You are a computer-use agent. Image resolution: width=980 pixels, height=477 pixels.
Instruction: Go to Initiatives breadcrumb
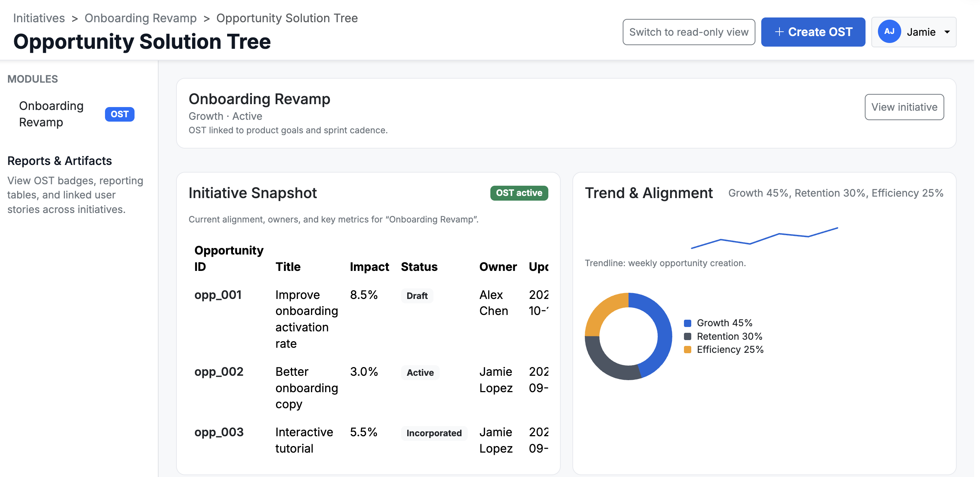pyautogui.click(x=39, y=18)
